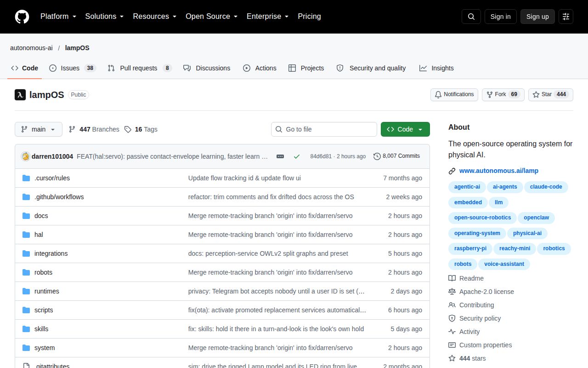Open the .cursor/rules folder icon
The width and height of the screenshot is (588, 368).
[x=26, y=178]
